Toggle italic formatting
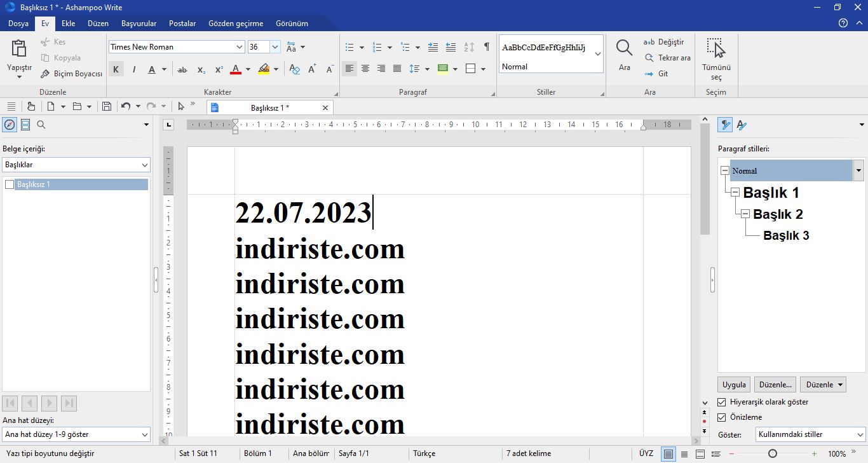 134,69
